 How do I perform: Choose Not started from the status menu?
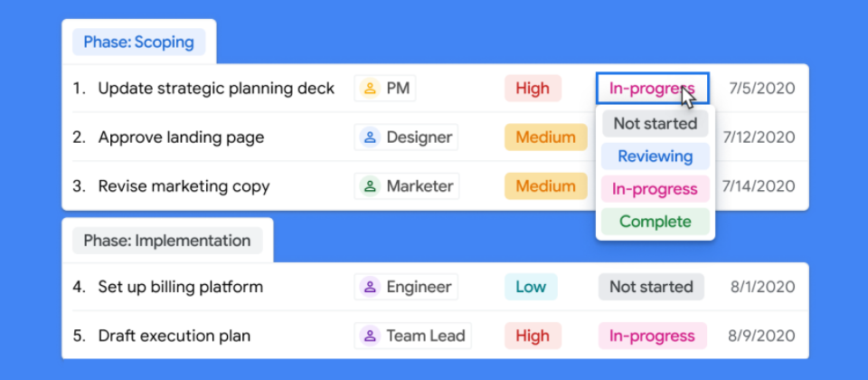[x=656, y=124]
